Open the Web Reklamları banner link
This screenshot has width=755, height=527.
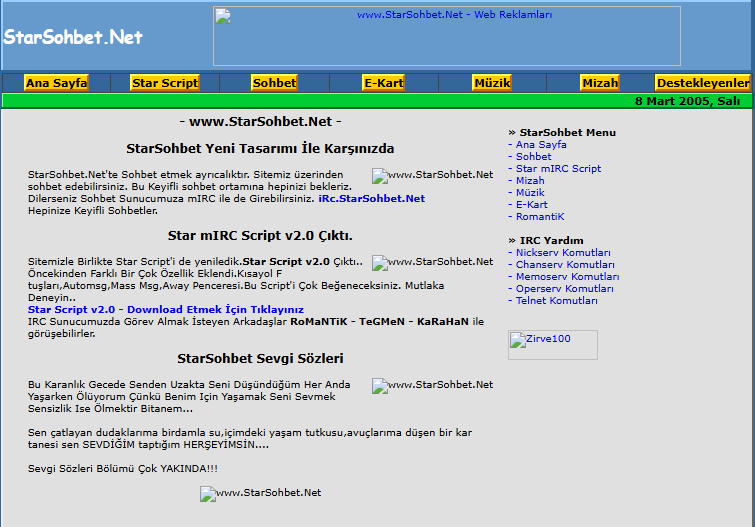coord(454,15)
